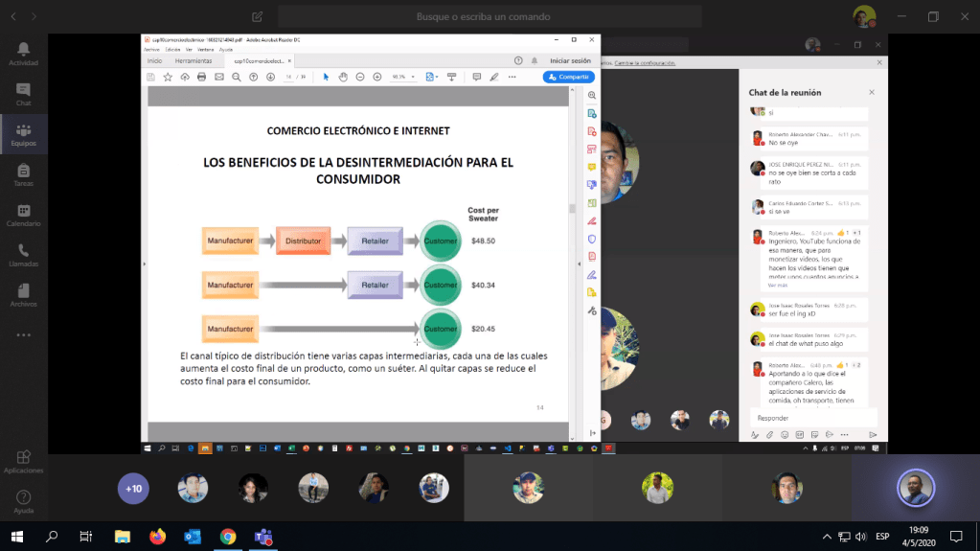Select the hand pan tool in Acrobat
Image resolution: width=980 pixels, height=551 pixels.
[343, 77]
